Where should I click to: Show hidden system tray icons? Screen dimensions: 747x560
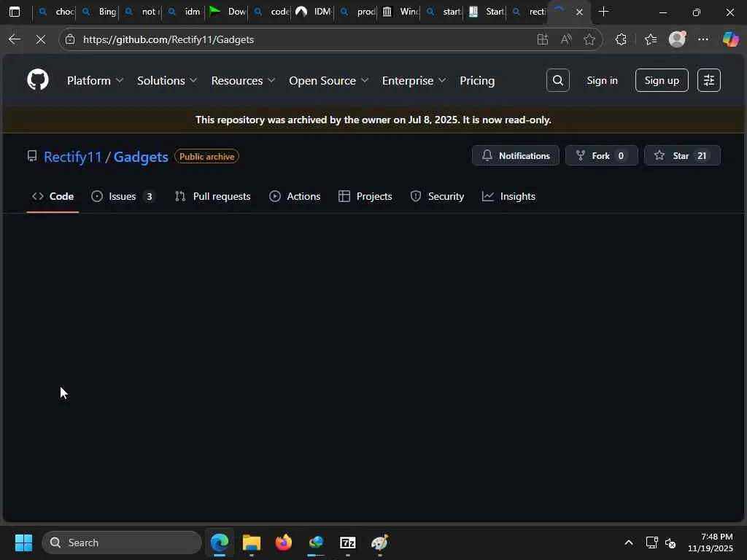pyautogui.click(x=628, y=542)
